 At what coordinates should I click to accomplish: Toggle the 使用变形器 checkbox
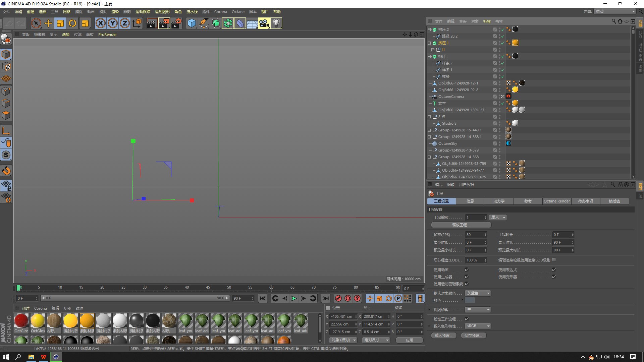pyautogui.click(x=554, y=277)
